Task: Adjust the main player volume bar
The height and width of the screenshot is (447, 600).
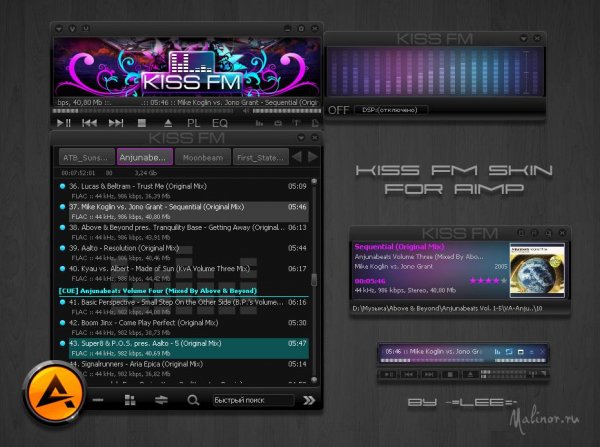Action: 287,111
